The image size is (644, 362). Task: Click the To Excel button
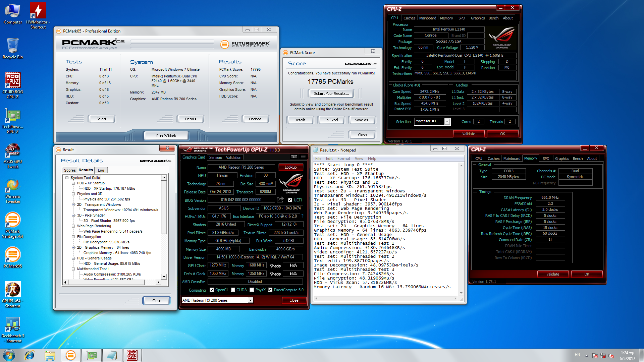tap(331, 120)
